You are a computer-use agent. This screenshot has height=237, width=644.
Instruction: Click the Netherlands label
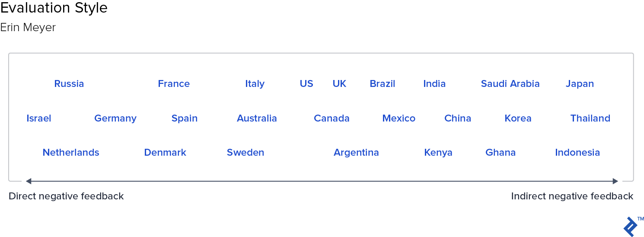click(71, 153)
